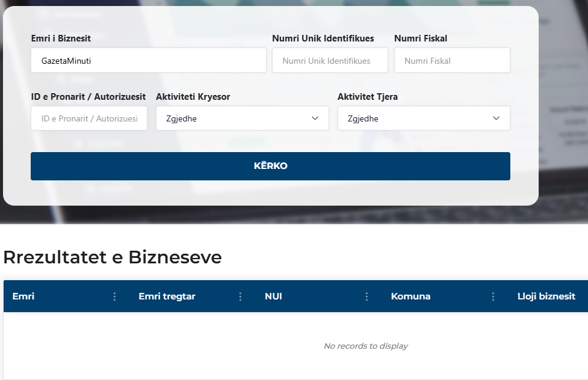Sort table by Komuna column

410,296
